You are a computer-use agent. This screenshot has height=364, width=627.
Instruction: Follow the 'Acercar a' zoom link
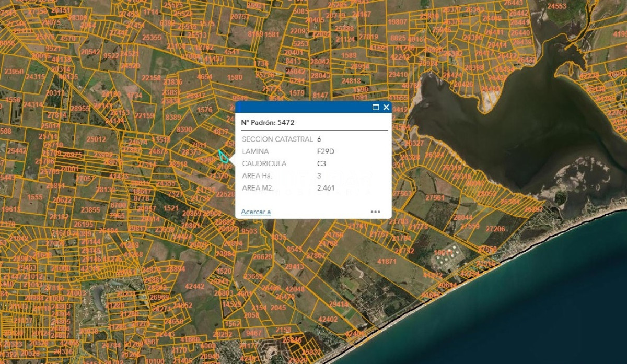pyautogui.click(x=256, y=212)
